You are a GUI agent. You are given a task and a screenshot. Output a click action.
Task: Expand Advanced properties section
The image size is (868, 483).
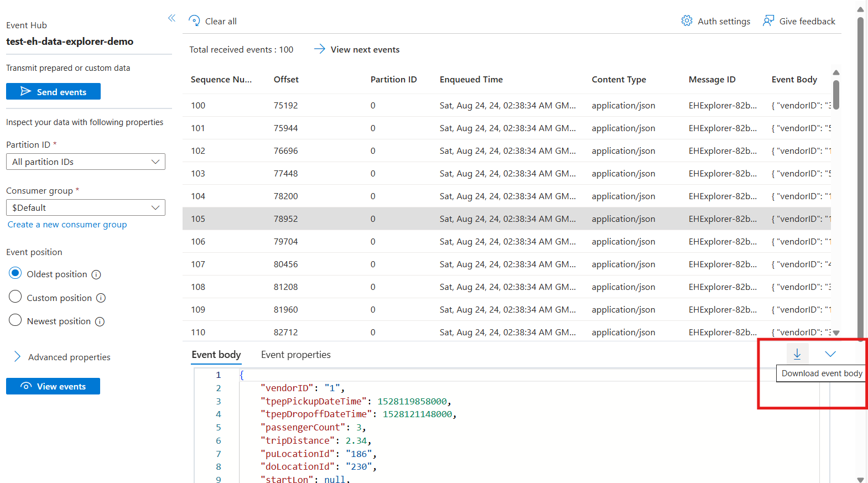[17, 357]
